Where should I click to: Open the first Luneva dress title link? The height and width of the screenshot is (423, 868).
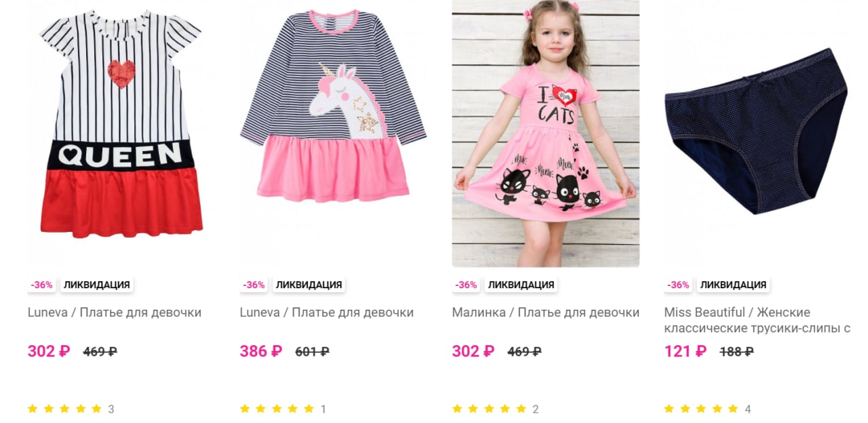(x=115, y=313)
